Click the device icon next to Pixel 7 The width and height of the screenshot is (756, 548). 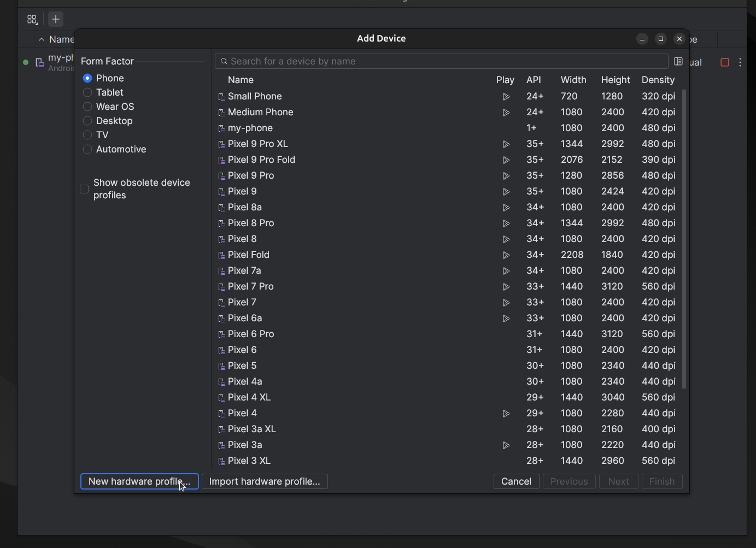coord(222,303)
